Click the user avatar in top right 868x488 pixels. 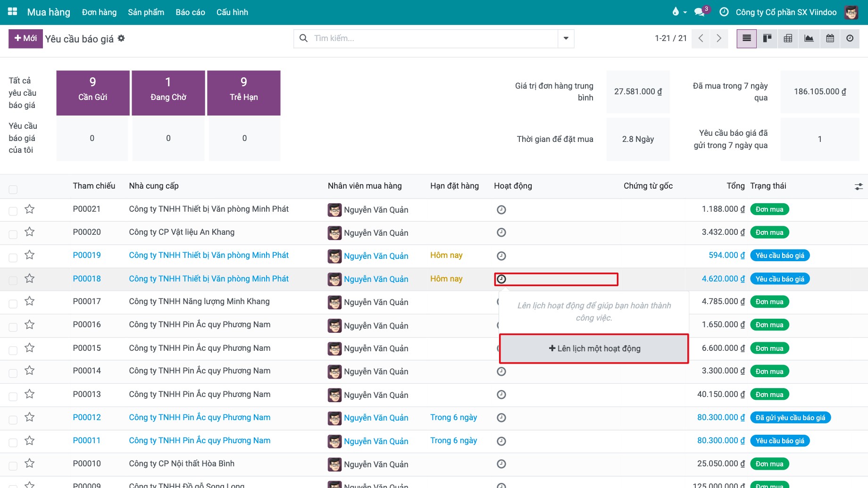[x=851, y=12]
